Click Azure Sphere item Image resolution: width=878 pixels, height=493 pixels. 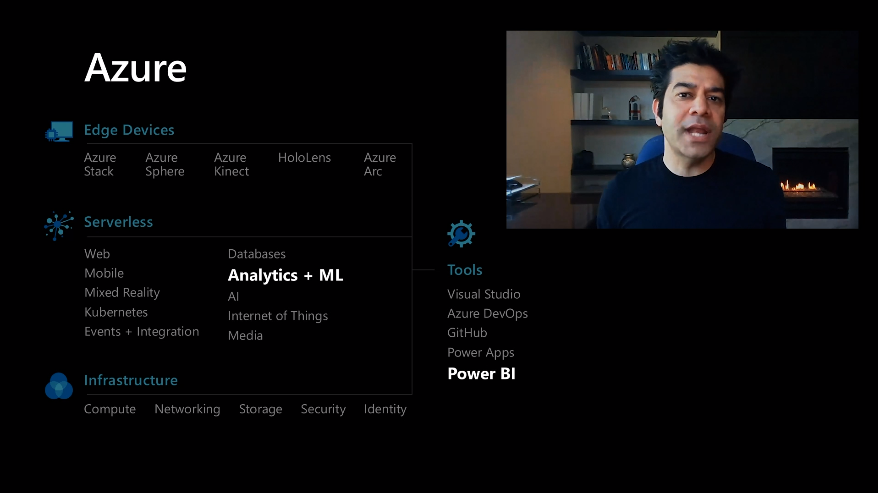[165, 164]
